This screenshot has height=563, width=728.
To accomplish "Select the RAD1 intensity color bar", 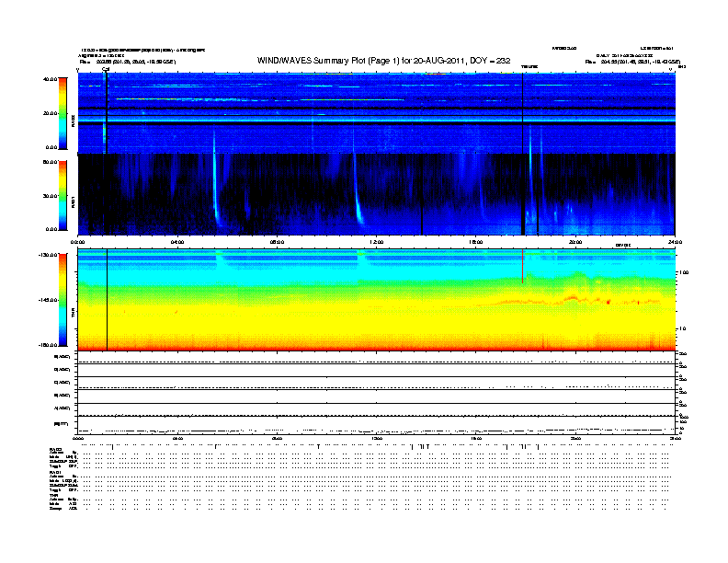I will [63, 196].
